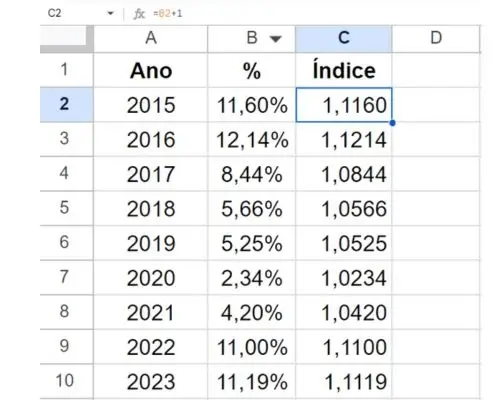Select column C header
The image size is (500, 400).
pos(344,38)
